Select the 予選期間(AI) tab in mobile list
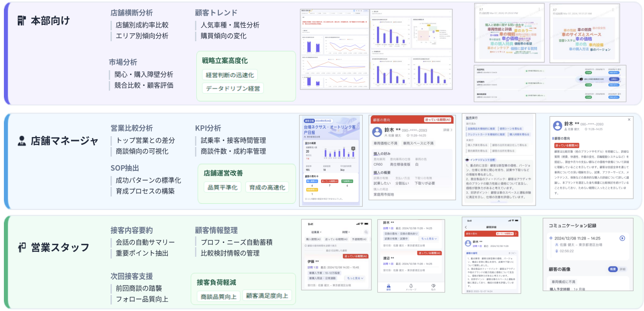 pos(359,239)
